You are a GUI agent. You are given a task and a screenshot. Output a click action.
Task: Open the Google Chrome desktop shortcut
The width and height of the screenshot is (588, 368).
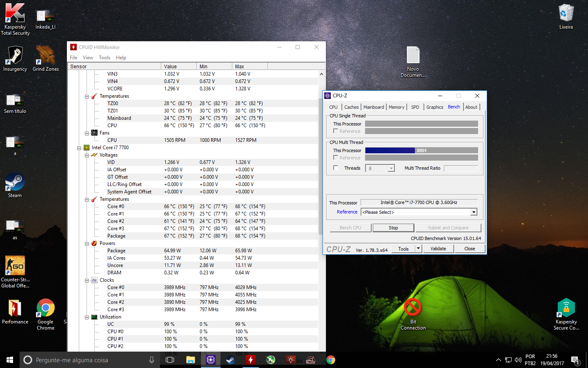tap(45, 314)
